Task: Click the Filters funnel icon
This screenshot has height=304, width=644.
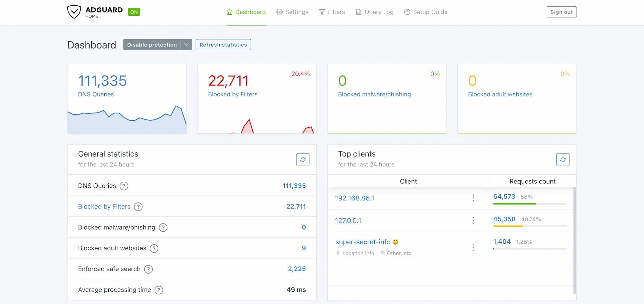Action: coord(322,12)
